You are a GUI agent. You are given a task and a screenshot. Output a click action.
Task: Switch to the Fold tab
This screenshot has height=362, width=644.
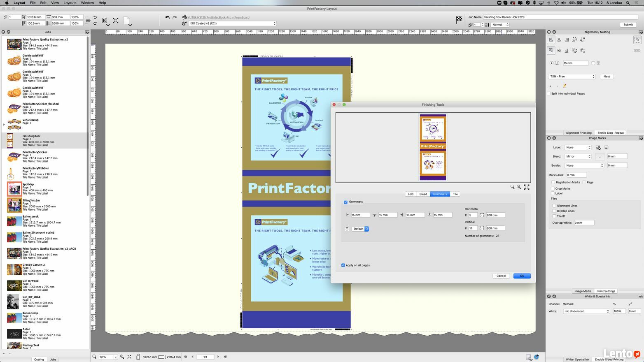coord(411,194)
